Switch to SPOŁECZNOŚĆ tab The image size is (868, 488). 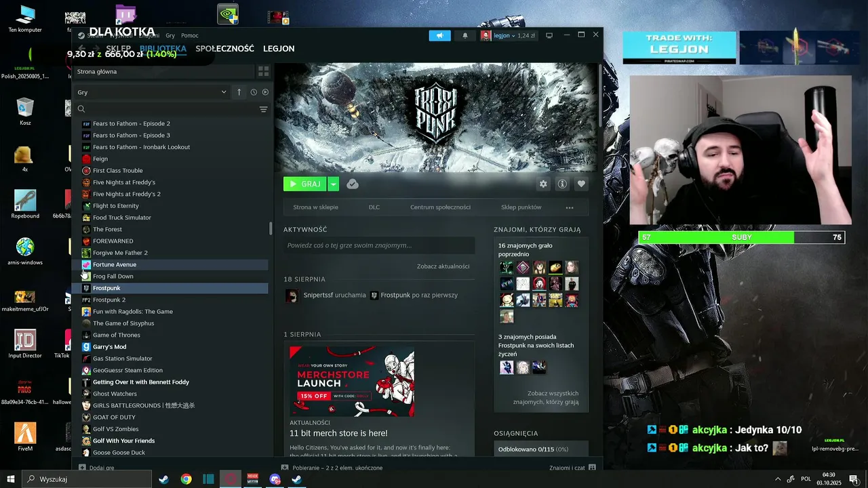pyautogui.click(x=224, y=49)
